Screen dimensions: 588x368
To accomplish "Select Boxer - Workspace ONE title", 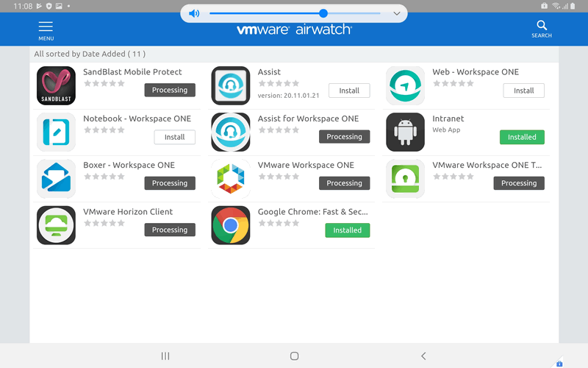I will (129, 165).
